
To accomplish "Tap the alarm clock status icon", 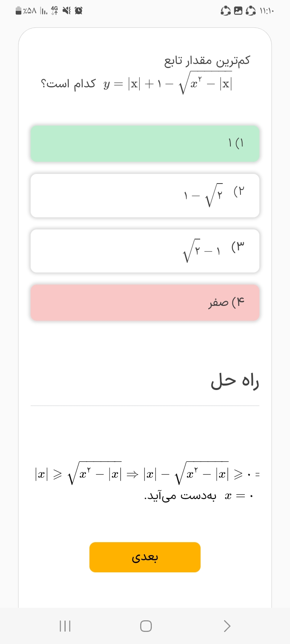I will click(x=79, y=11).
